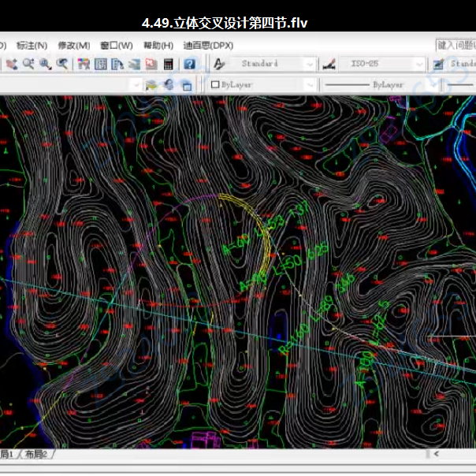This screenshot has width=476, height=476.
Task: Open the Table Style manager icon
Action: pyautogui.click(x=438, y=64)
